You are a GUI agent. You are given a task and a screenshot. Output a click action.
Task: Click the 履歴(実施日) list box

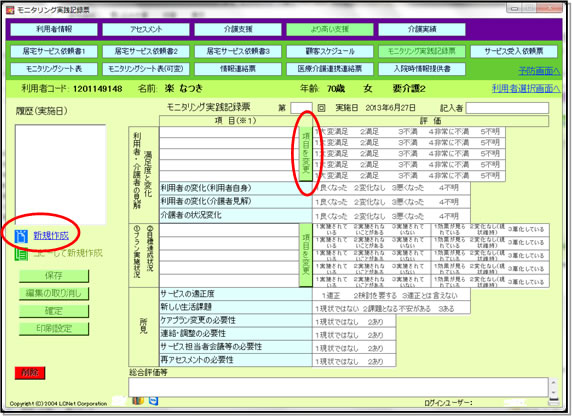click(61, 175)
